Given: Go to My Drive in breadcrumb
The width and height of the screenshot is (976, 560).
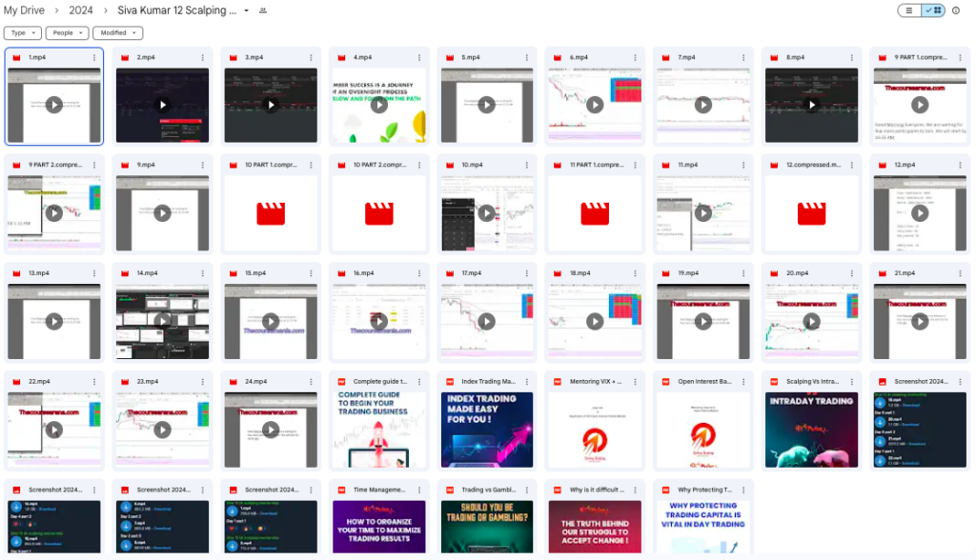Looking at the screenshot, I should coord(25,10).
